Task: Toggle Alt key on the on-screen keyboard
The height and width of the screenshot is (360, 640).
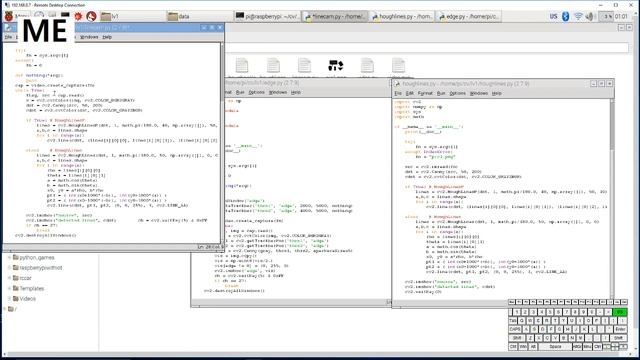Action: [x=533, y=347]
